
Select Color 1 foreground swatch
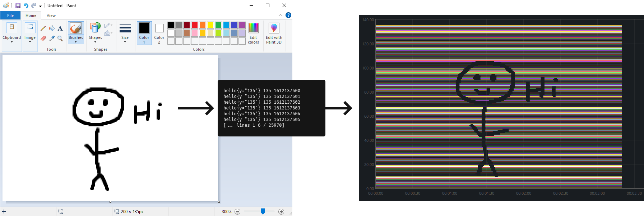tap(144, 33)
